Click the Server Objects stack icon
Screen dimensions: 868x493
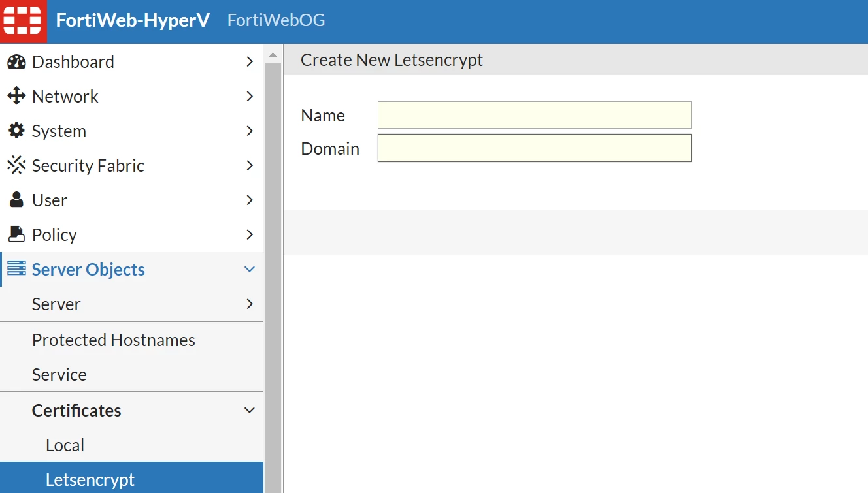16,268
